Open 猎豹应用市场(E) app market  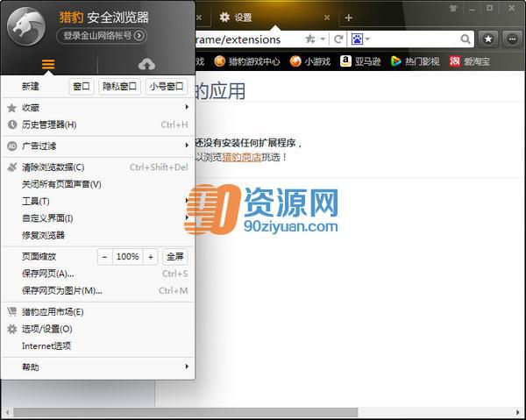[97, 312]
